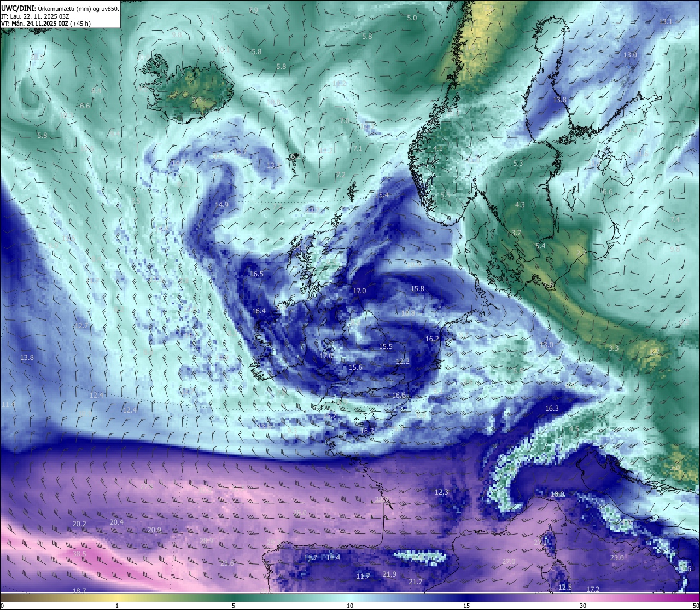This screenshot has width=700, height=610.
Task: Click the map value 12.2
Action: [402, 361]
